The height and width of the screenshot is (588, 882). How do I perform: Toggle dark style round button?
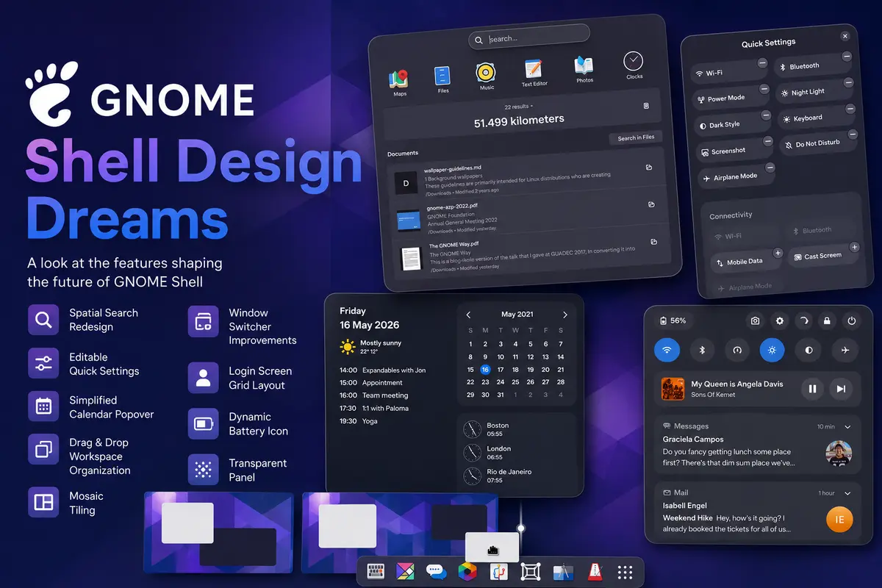tap(808, 350)
